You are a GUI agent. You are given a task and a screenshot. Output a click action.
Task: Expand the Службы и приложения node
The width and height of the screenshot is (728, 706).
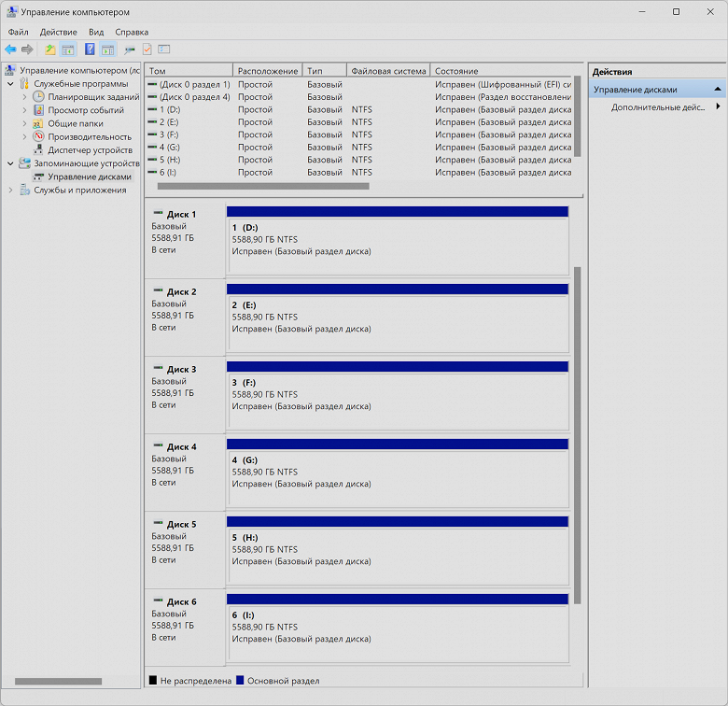click(x=10, y=190)
